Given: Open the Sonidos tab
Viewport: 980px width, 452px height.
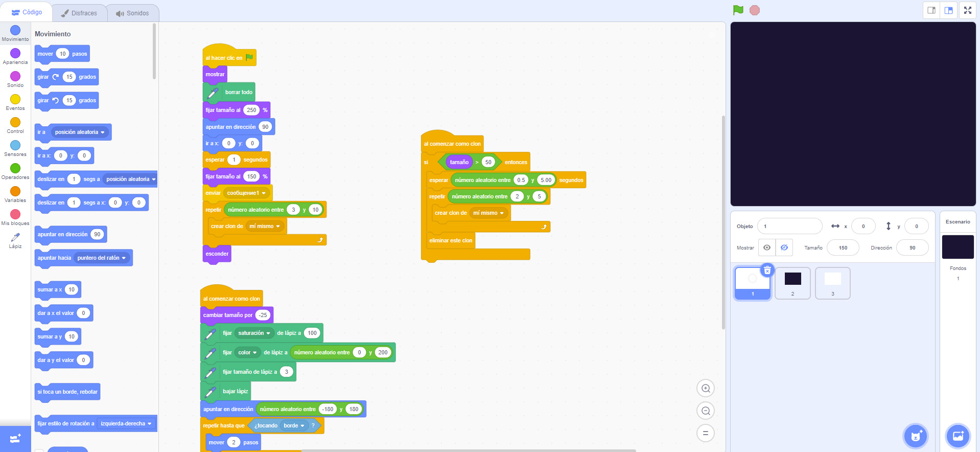Looking at the screenshot, I should coord(133,13).
